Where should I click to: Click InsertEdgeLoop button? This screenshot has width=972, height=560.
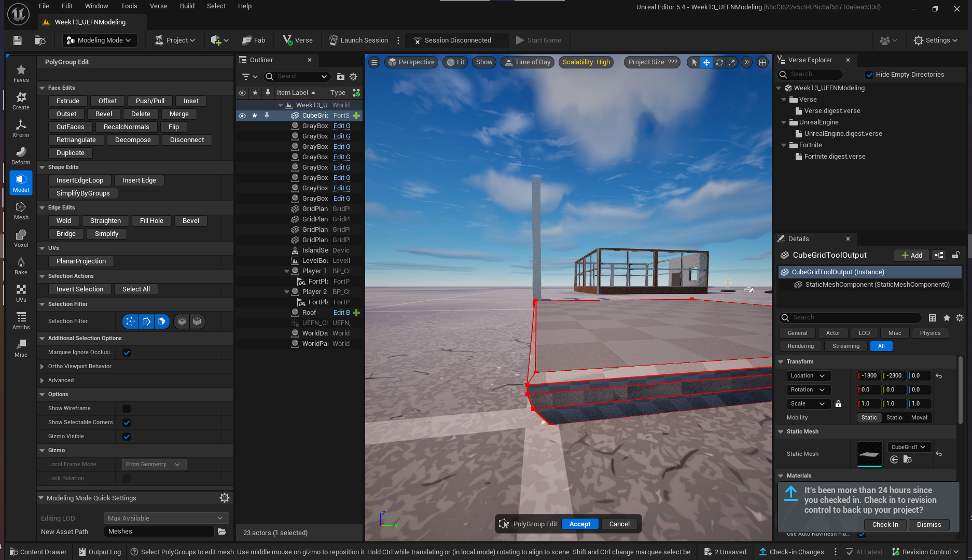[80, 180]
